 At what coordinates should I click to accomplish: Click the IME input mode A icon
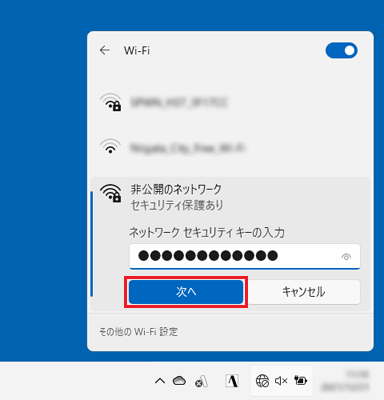232,381
